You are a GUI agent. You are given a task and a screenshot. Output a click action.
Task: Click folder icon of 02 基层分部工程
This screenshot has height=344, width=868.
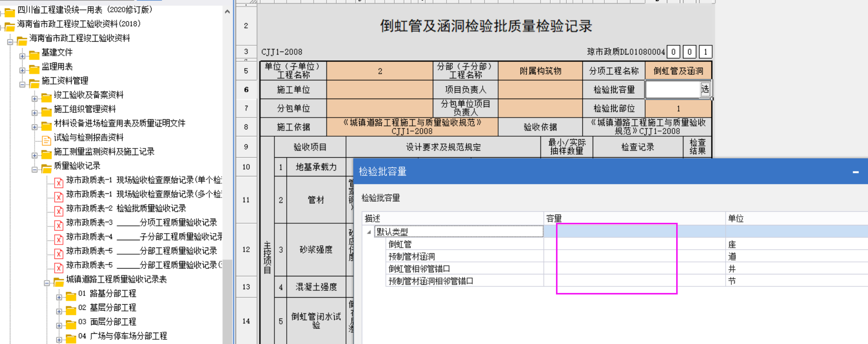point(71,310)
